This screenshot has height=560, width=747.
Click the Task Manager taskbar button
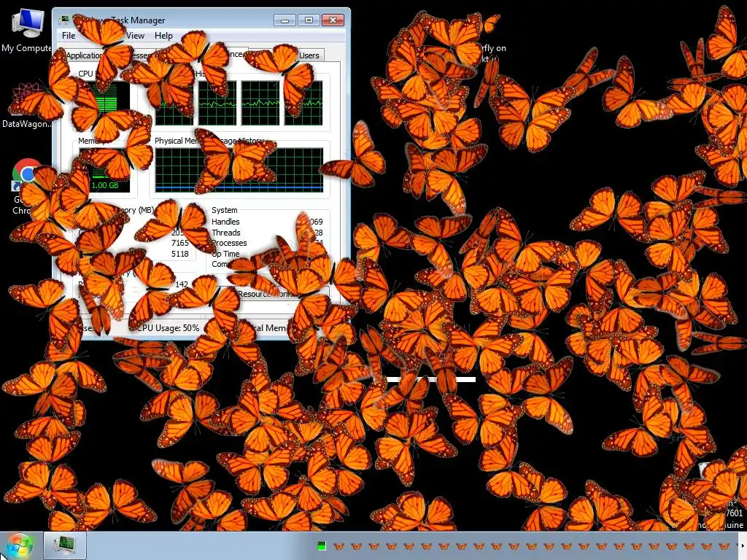[65, 545]
